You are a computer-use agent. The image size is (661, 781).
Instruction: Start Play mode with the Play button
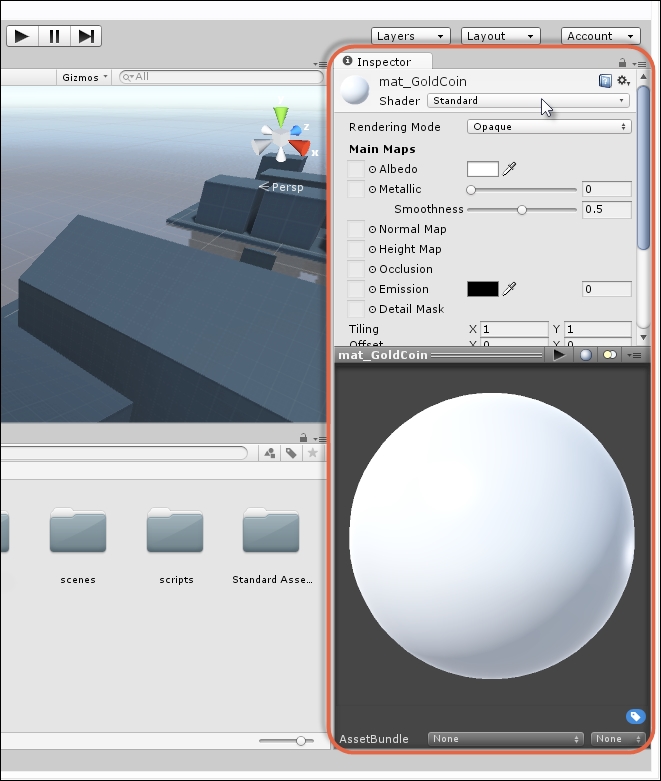(22, 36)
